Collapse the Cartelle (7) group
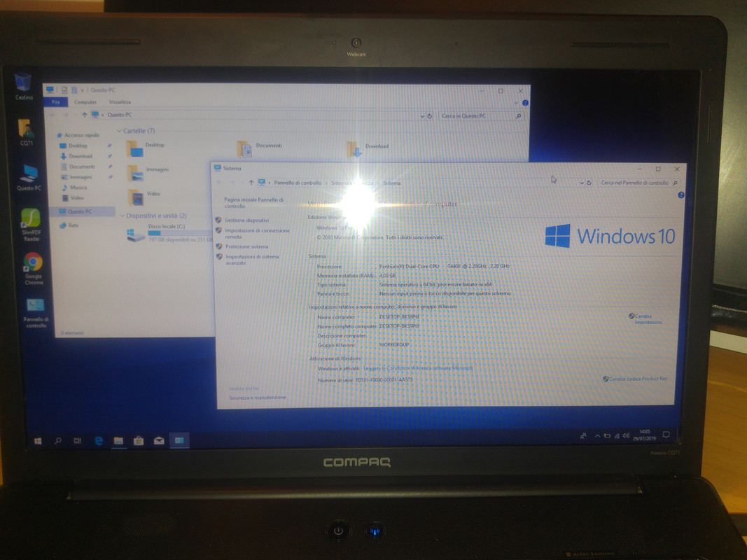747x560 pixels. point(119,131)
